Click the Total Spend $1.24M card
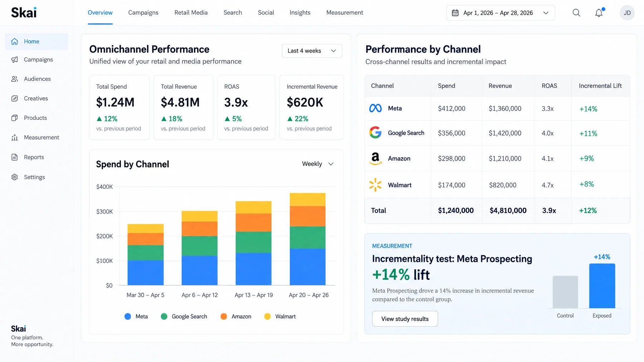Viewport: 644px width, 362px height. coord(119,107)
